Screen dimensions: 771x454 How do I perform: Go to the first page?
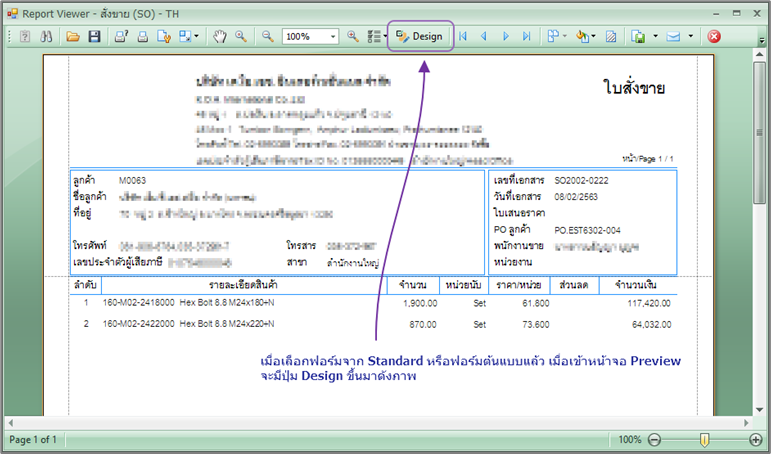pos(463,37)
